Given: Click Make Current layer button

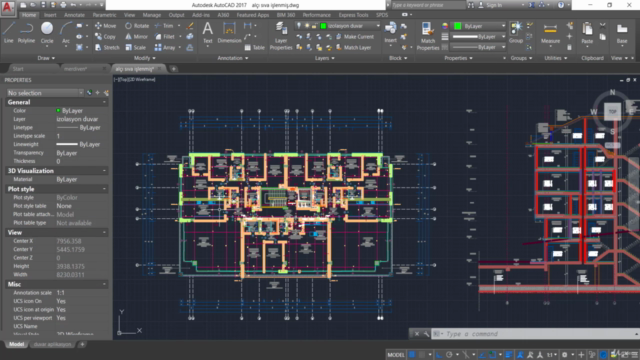Looking at the screenshot, I should click(355, 37).
